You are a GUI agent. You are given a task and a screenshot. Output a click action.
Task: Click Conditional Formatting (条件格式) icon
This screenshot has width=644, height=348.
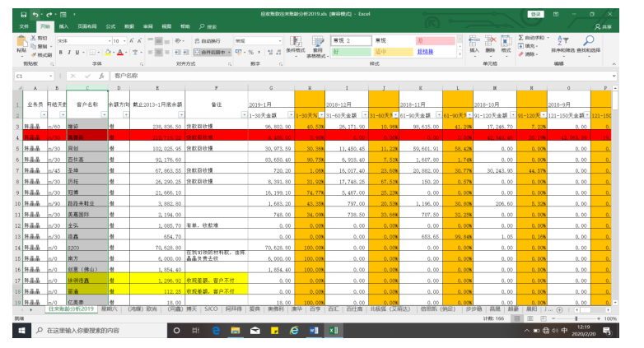295,42
